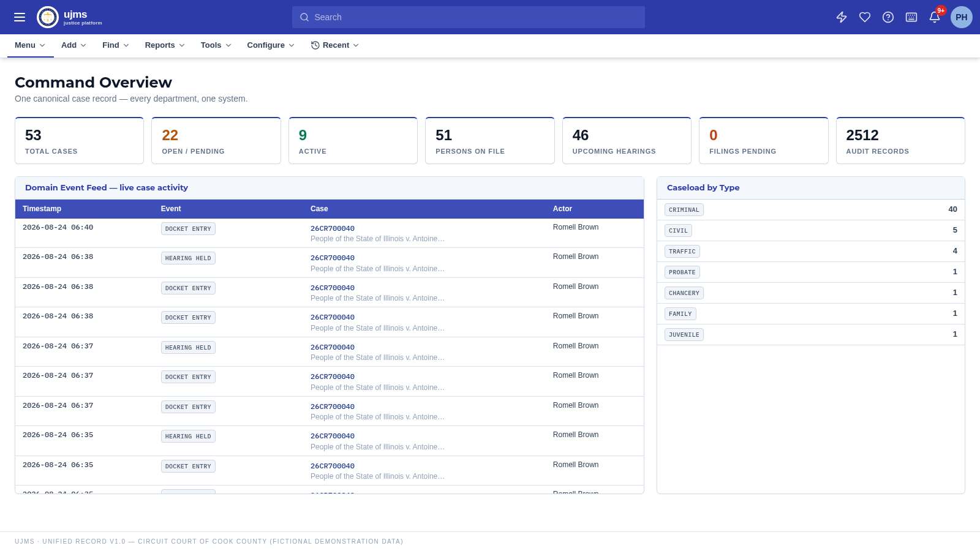Open keyboard shortcuts icon
The height and width of the screenshot is (551, 980).
[911, 17]
